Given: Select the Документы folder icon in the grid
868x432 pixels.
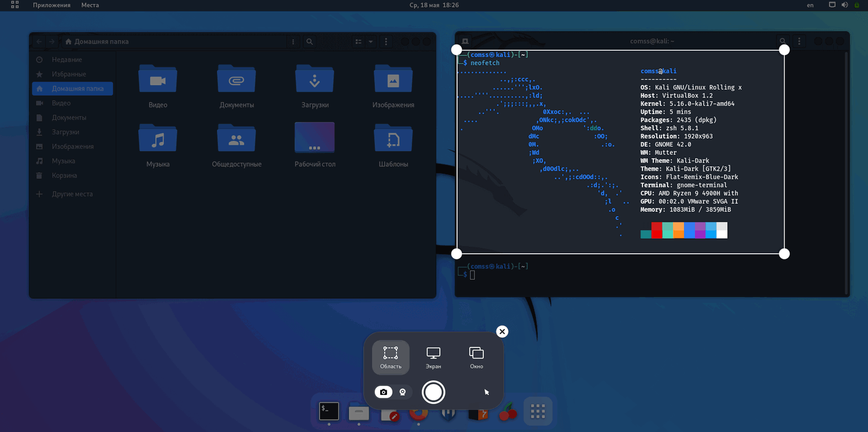Looking at the screenshot, I should [x=237, y=79].
